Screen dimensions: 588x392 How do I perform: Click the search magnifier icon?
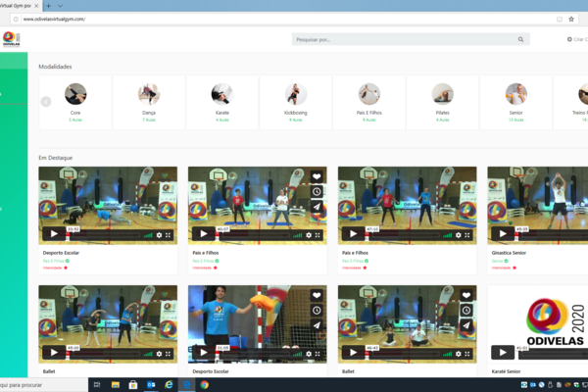[x=520, y=40]
